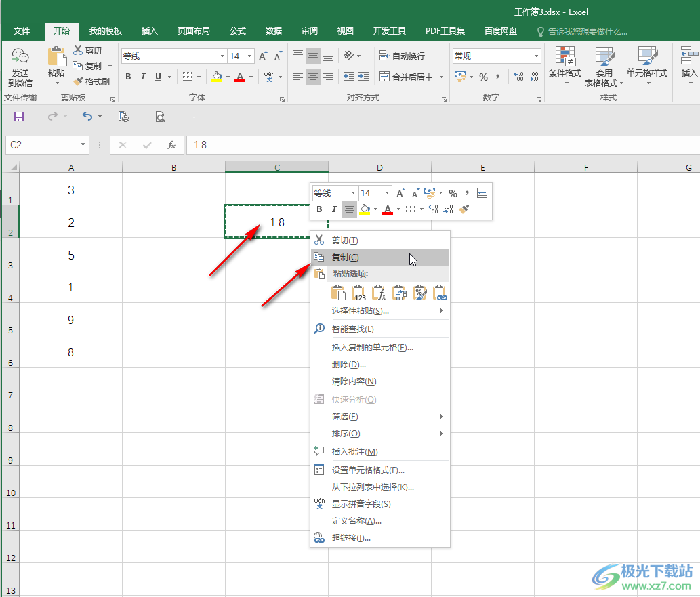This screenshot has height=597, width=700.
Task: Increase indent in the ribbon
Action: pos(364,77)
